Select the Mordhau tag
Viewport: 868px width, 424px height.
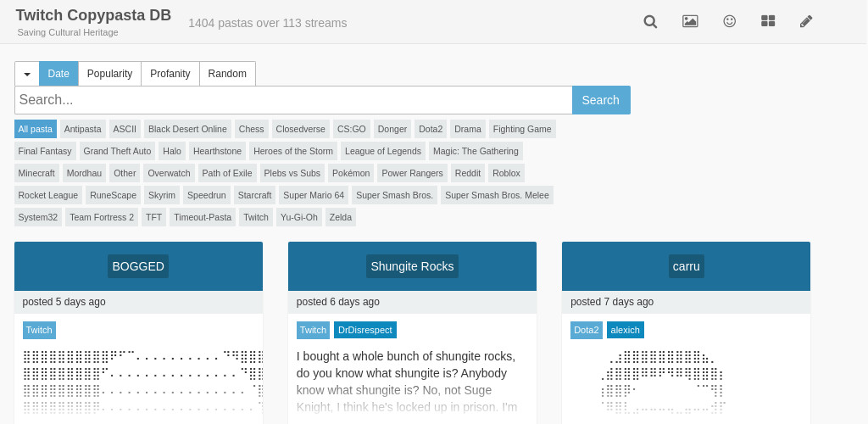point(84,173)
